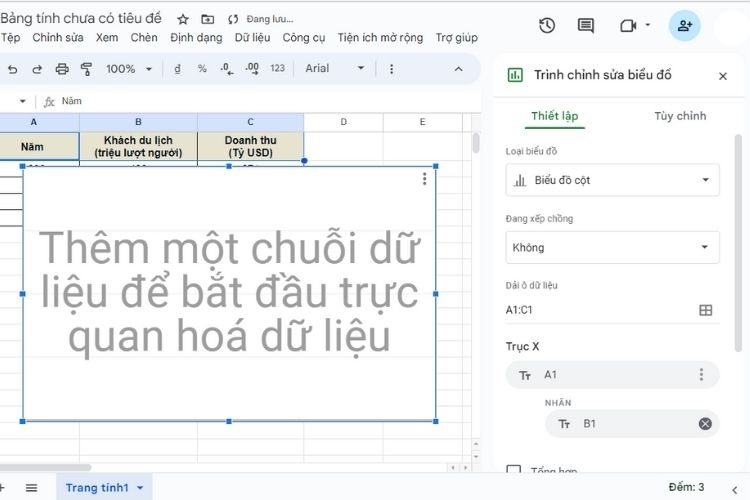
Task: Open the Arial font dropdown
Action: click(x=335, y=68)
